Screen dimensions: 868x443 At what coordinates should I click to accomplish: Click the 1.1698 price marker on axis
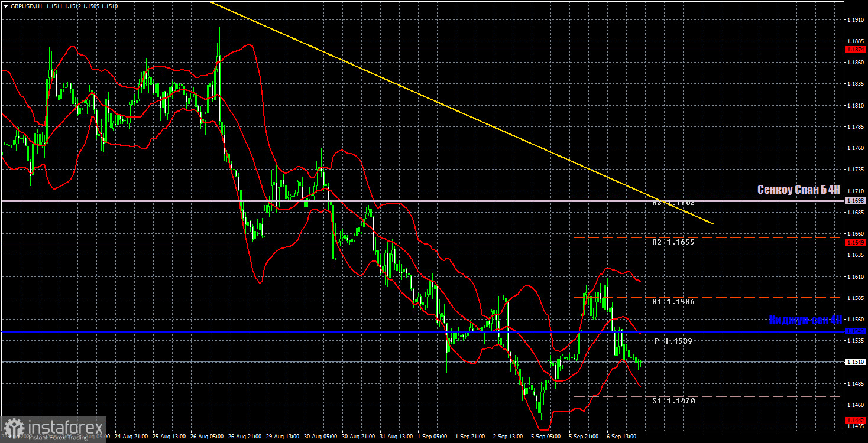tap(856, 201)
